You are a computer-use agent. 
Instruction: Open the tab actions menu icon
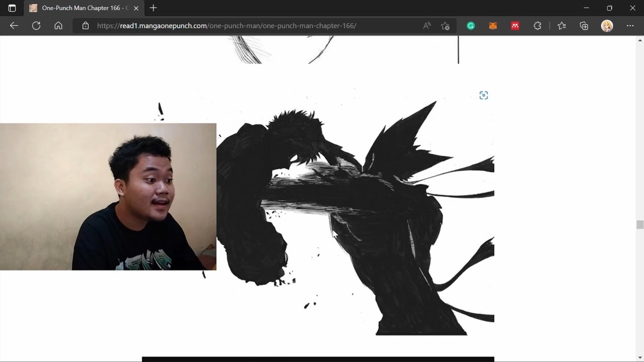[12, 8]
